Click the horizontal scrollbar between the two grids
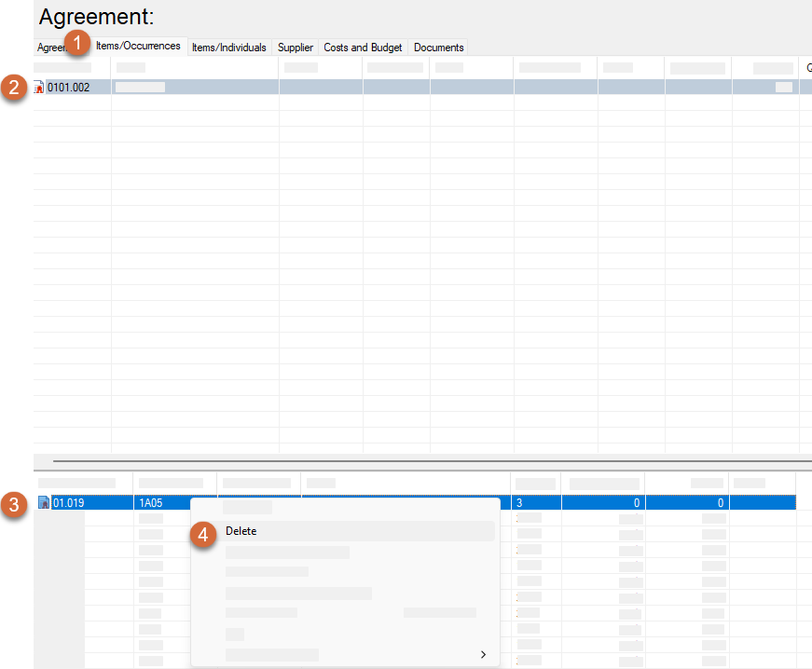The height and width of the screenshot is (669, 812). coord(429,460)
